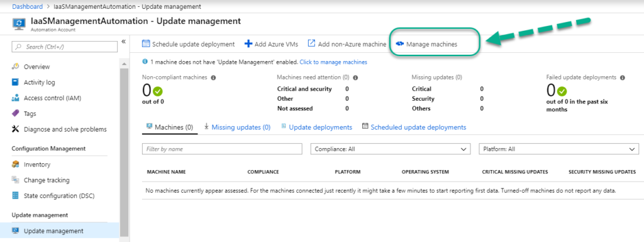Click the Add non-Azure machine icon

312,43
